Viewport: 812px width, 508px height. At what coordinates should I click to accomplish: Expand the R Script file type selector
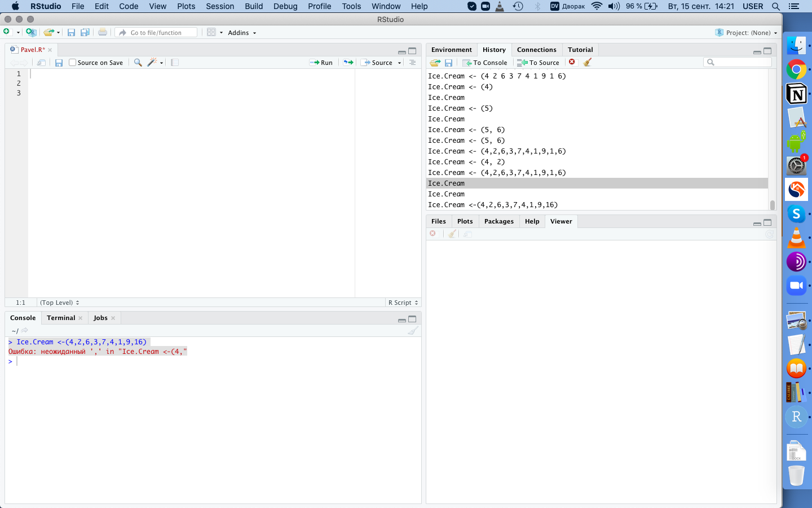pyautogui.click(x=403, y=303)
